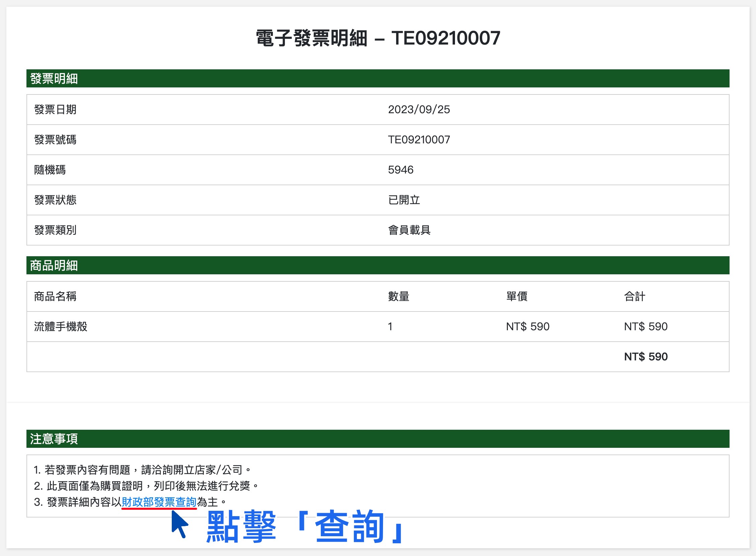Viewport: 756px width, 556px height.
Task: Click the 商品明細 section header
Action: [x=378, y=265]
